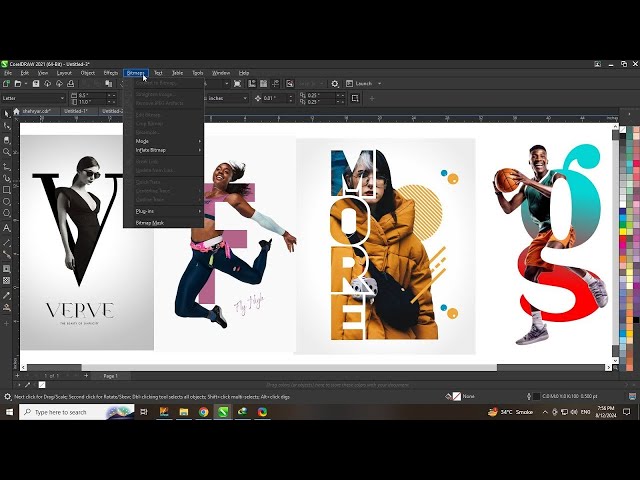
Task: Click the Windows Start button
Action: 9,412
